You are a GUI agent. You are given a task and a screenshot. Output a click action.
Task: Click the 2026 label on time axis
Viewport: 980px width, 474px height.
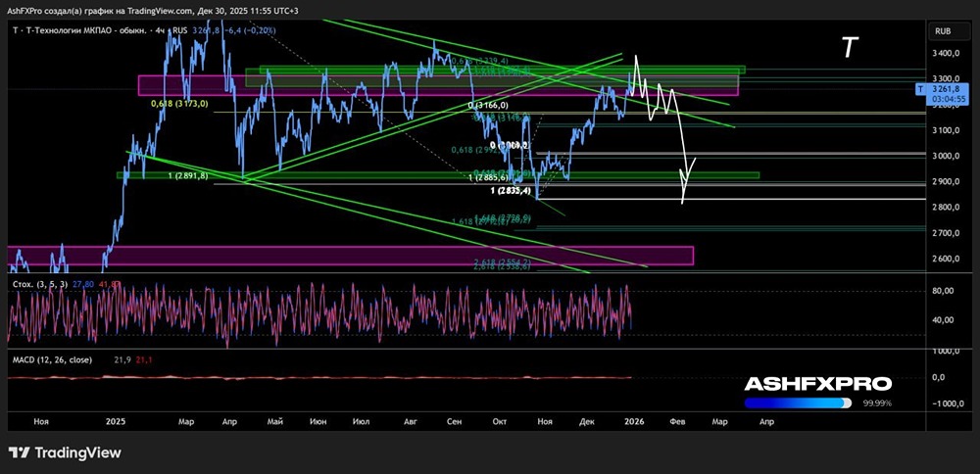[634, 421]
